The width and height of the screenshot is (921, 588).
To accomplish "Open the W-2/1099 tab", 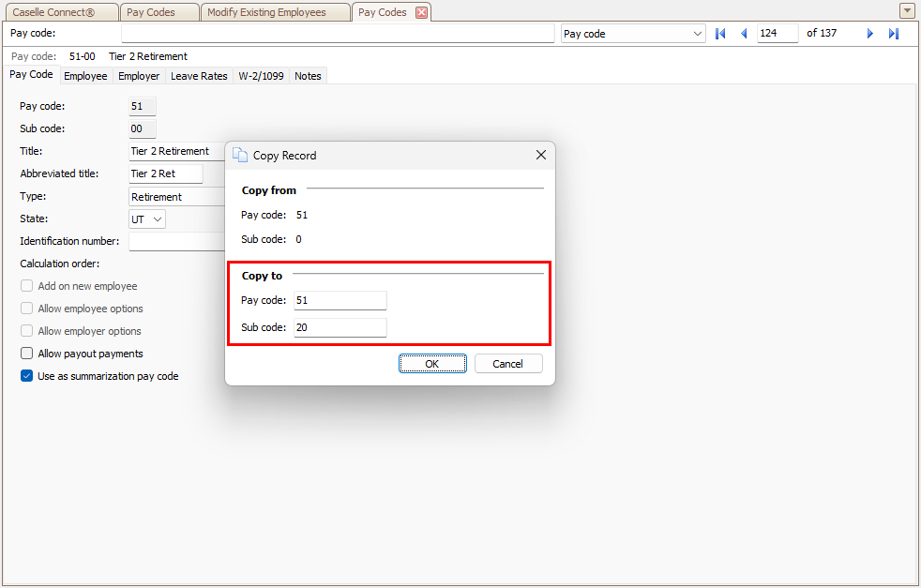I will [261, 76].
